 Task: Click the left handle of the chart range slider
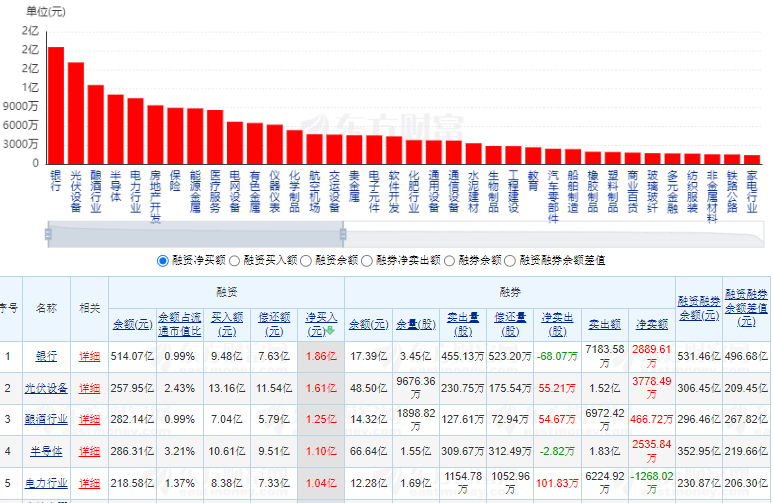click(47, 235)
